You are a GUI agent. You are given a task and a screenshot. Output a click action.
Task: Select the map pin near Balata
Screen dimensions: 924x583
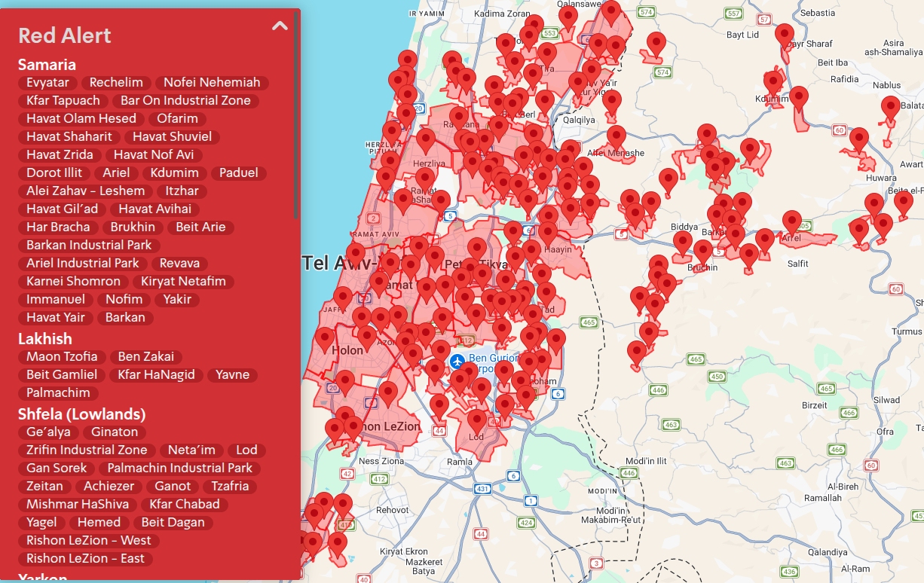(891, 107)
